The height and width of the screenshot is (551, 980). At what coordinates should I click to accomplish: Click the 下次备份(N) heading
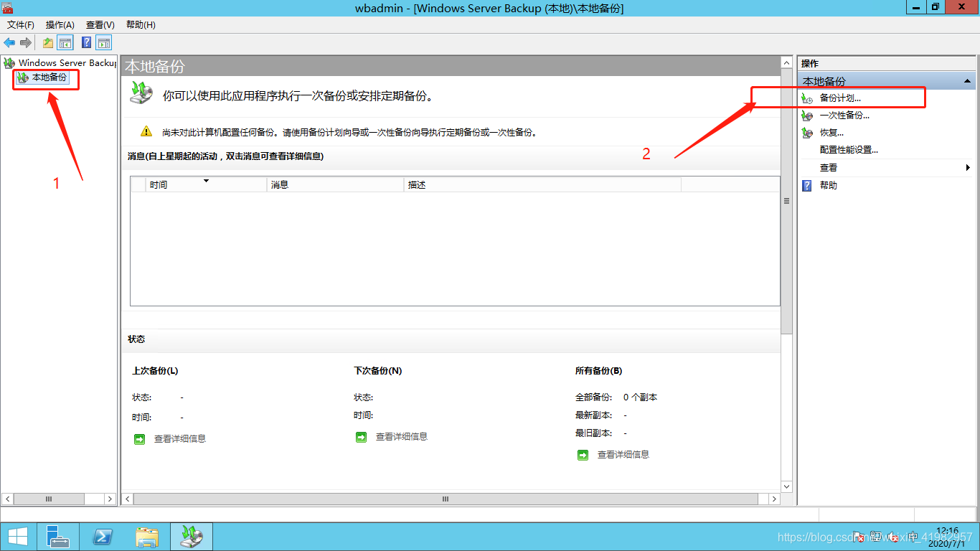coord(378,371)
